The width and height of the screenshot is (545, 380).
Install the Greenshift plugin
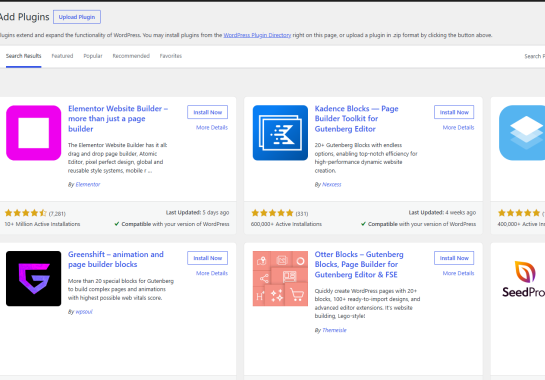[x=208, y=258]
